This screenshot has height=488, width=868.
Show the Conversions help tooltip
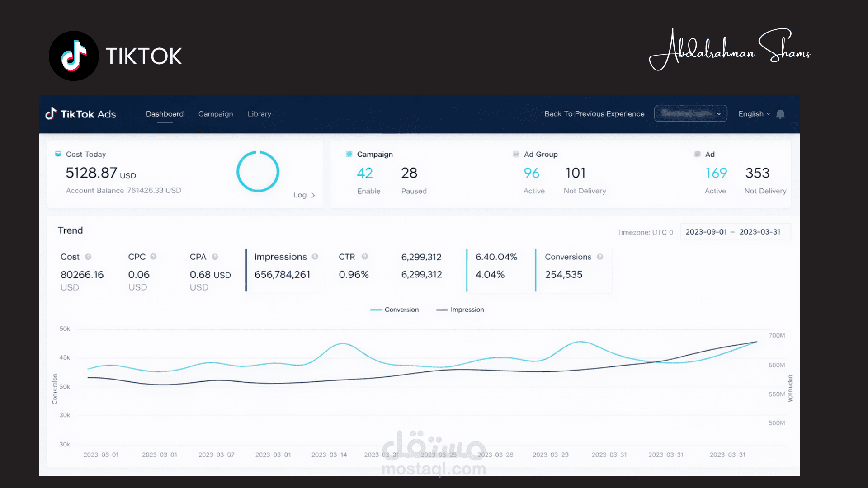[600, 257]
